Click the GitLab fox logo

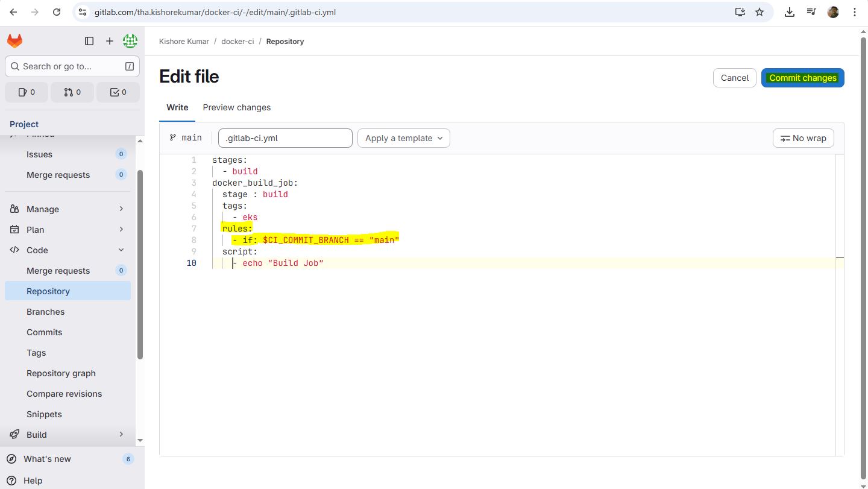tap(14, 41)
